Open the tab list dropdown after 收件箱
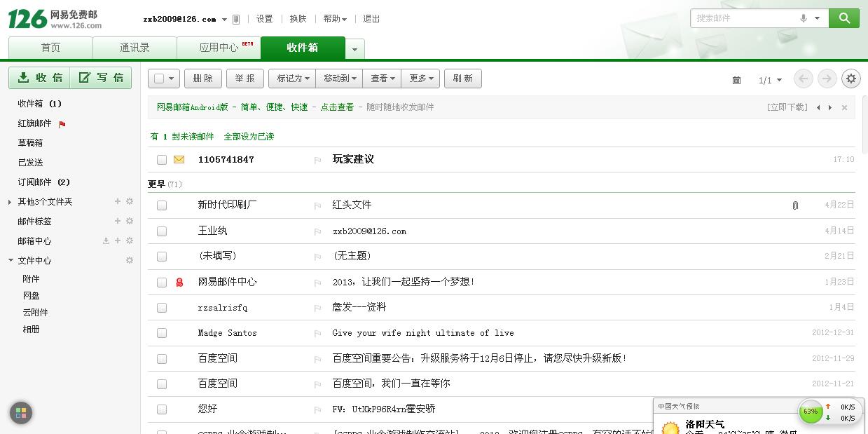 354,49
